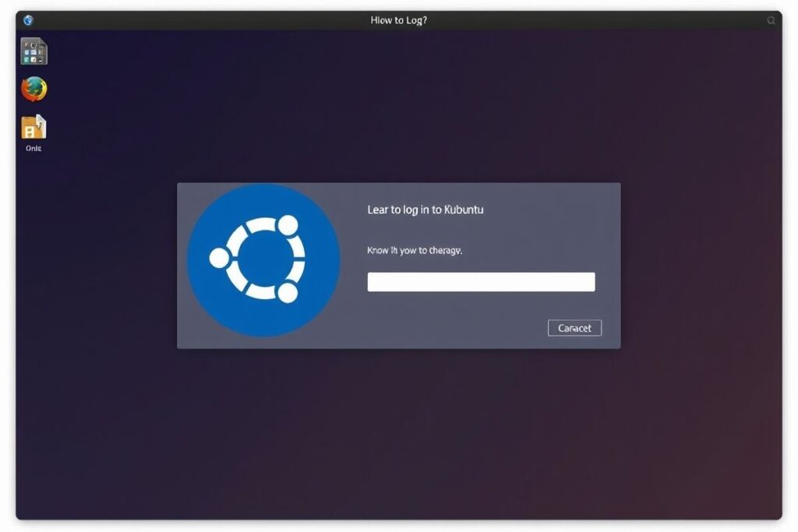The width and height of the screenshot is (798, 532).
Task: Click the "How to Log?" window title
Action: (x=398, y=20)
